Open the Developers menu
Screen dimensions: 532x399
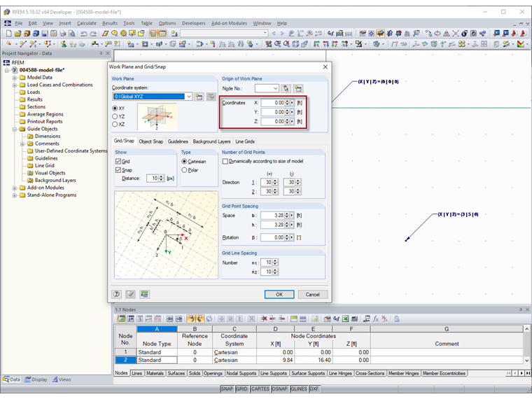click(193, 23)
